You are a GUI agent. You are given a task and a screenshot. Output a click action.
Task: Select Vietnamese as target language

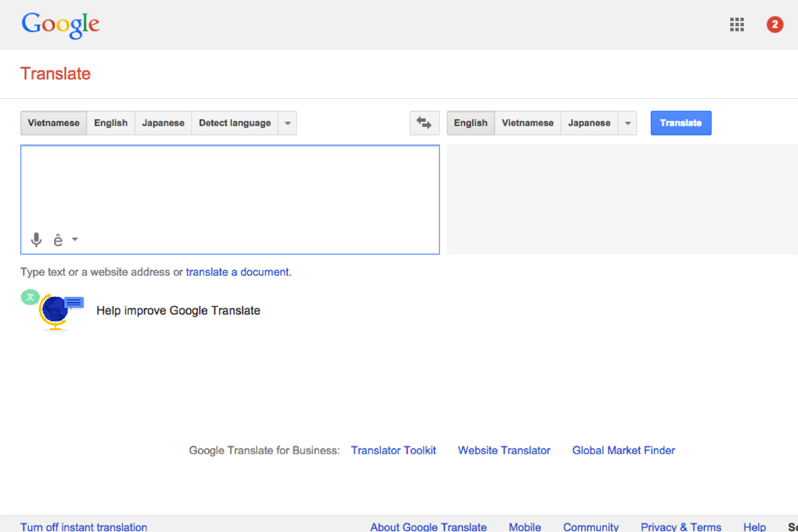528,123
